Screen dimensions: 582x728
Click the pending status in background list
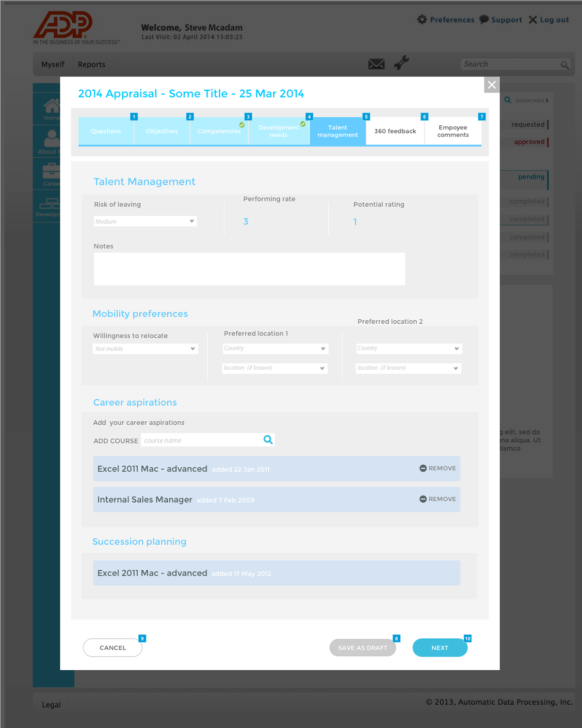click(x=531, y=177)
